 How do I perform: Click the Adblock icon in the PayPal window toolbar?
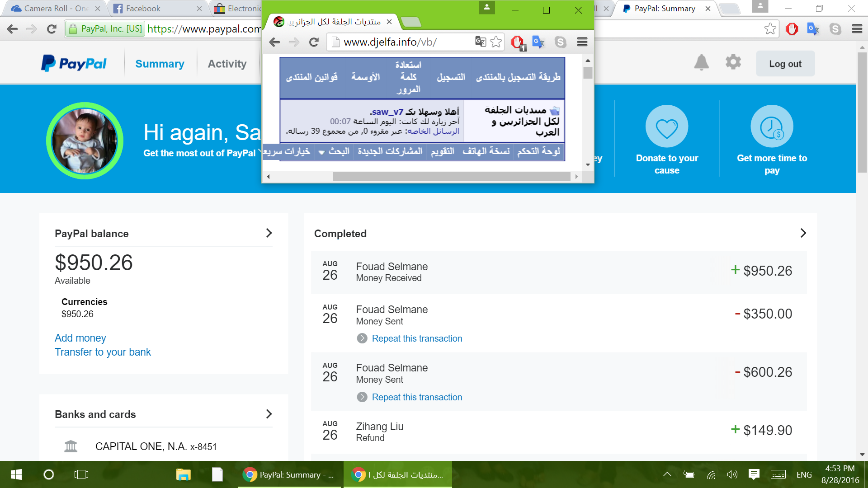click(x=792, y=29)
